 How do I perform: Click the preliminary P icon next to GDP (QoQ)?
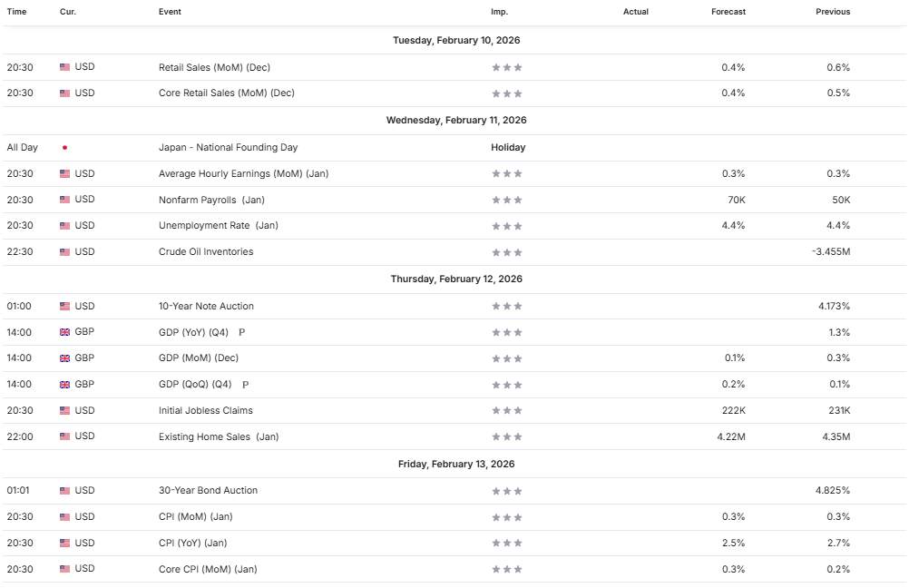(245, 385)
